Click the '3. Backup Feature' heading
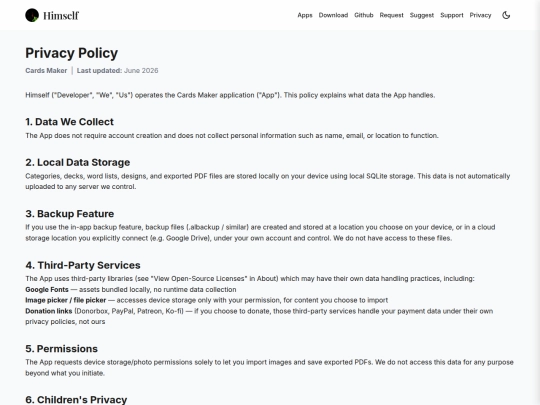 point(70,214)
